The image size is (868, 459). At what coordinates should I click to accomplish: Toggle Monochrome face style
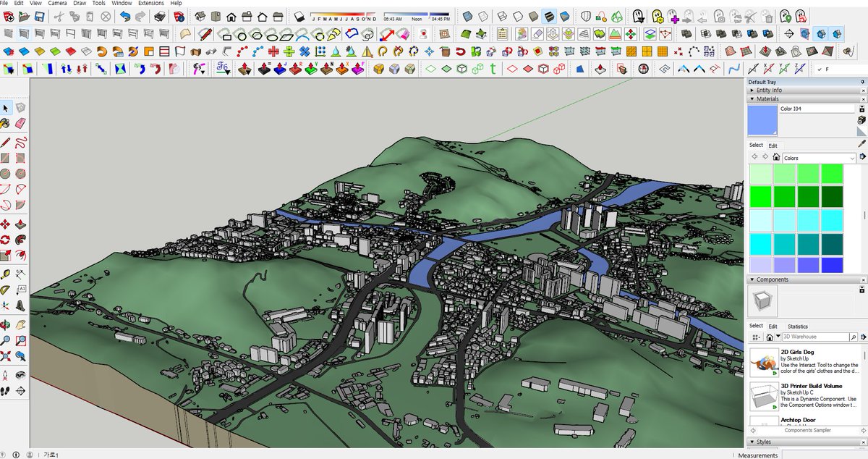565,16
